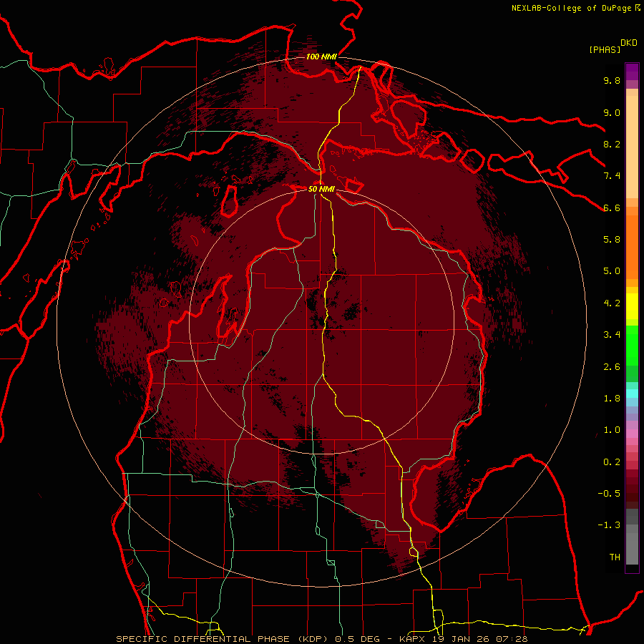Viewport: 644px width, 644px height.
Task: Click the yellow legend color segment
Action: pyautogui.click(x=632, y=306)
